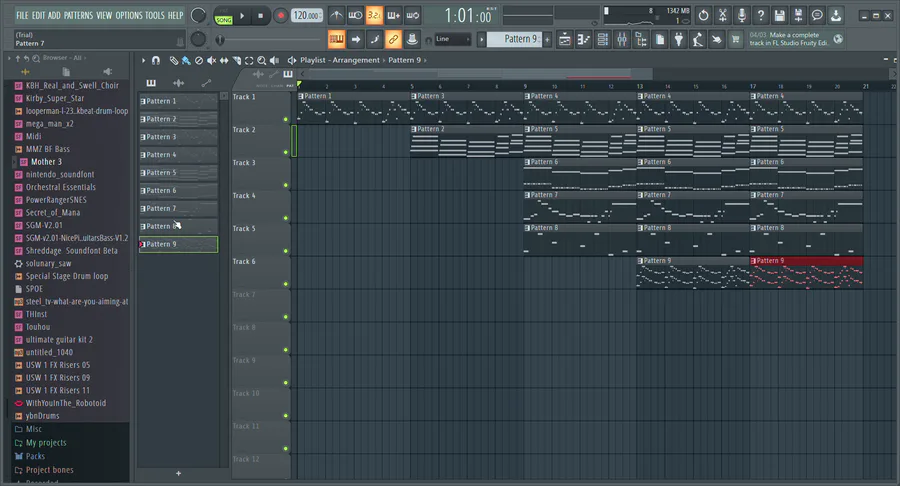900x486 pixels.
Task: Open the export download icon
Action: point(836,15)
